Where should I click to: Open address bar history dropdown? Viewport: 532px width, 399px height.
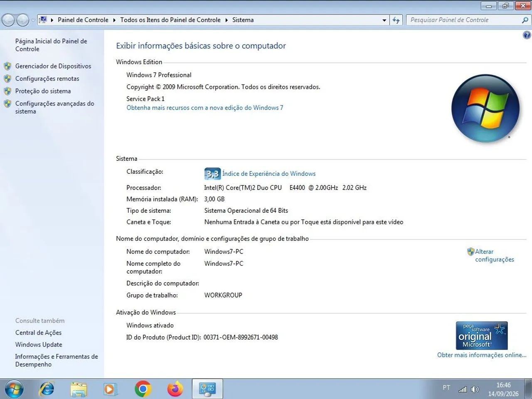click(384, 20)
